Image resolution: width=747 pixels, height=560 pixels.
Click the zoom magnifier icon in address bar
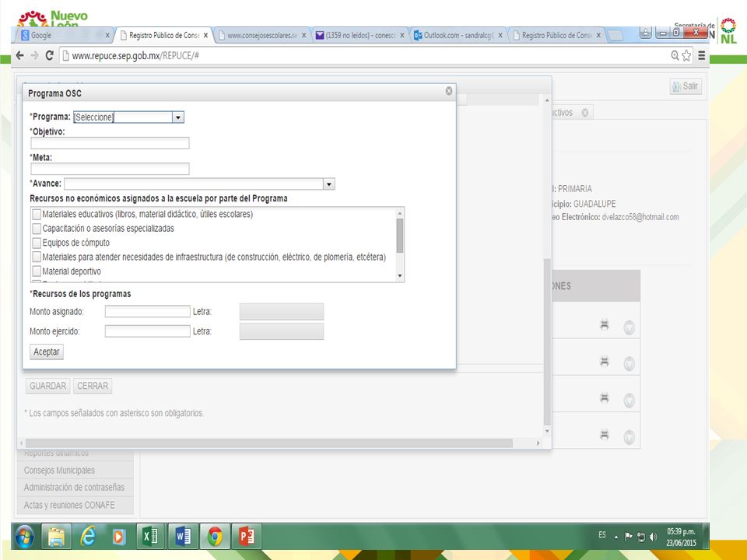point(675,56)
